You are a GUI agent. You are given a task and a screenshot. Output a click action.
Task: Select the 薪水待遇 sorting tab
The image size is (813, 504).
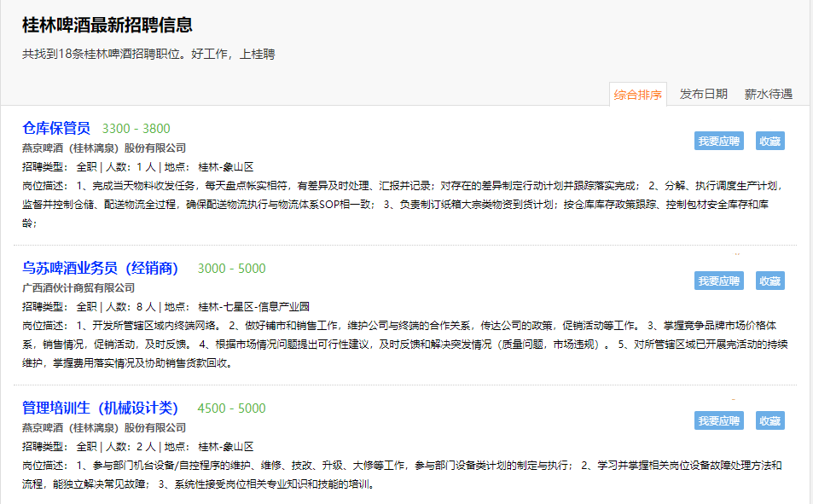point(768,95)
